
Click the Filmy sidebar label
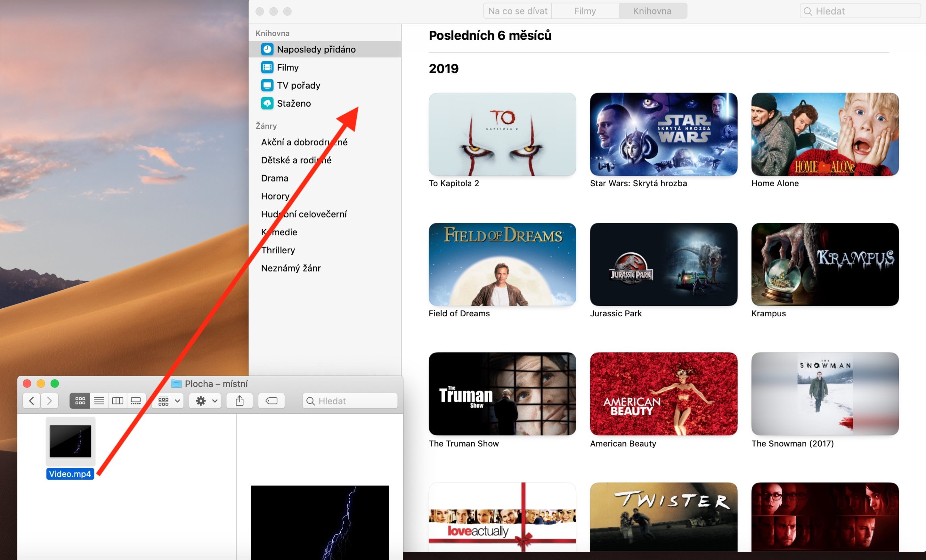point(288,67)
